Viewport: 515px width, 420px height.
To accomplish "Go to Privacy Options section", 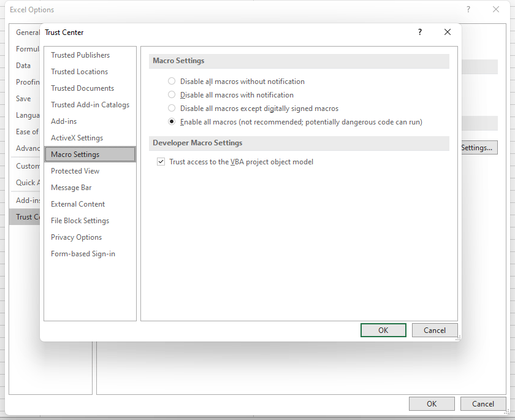I will [x=90, y=237].
